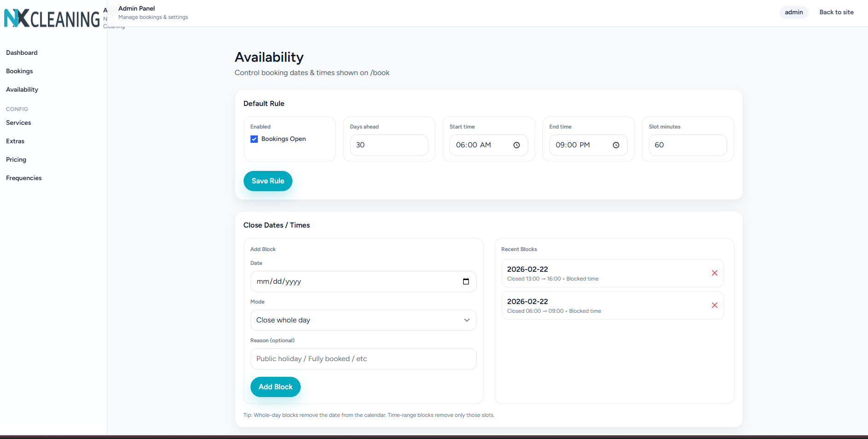This screenshot has height=439, width=868.
Task: Select Availability in the sidebar
Action: coord(22,89)
